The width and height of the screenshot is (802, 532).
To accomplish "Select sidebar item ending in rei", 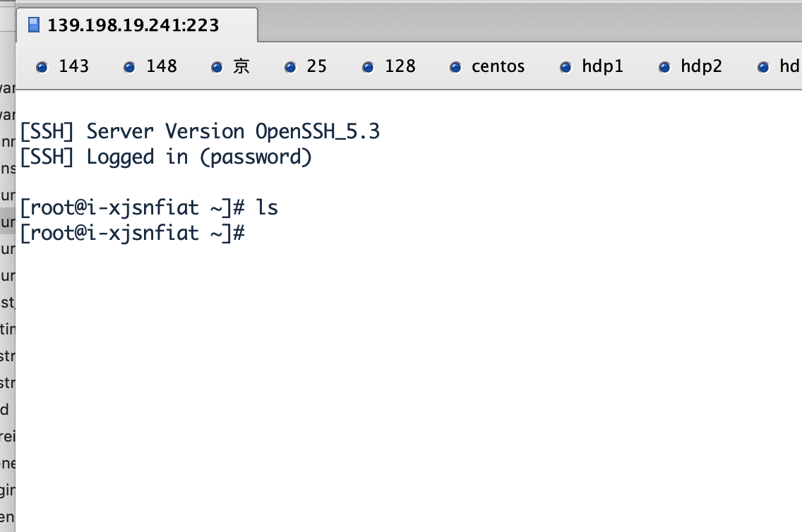I will point(8,437).
